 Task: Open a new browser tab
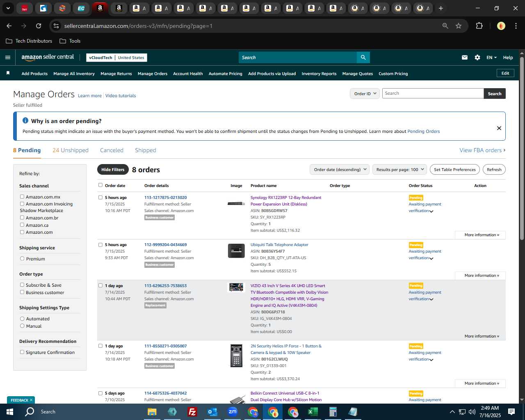[441, 8]
